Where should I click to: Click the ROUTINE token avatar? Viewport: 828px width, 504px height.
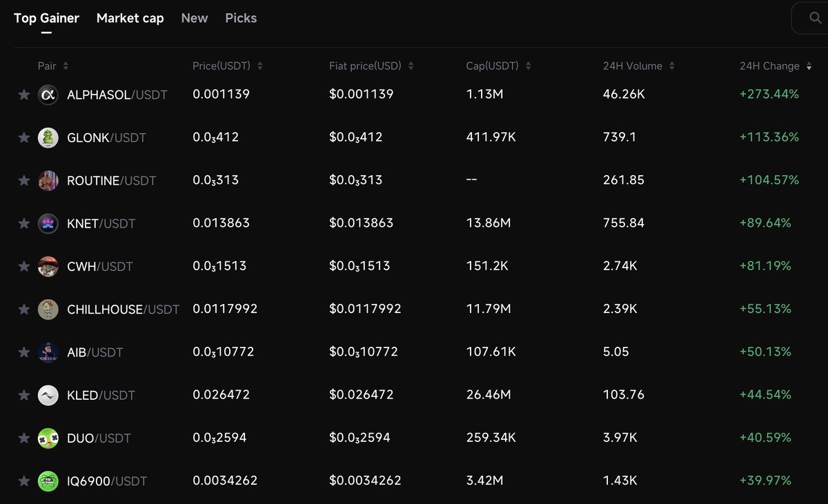48,180
